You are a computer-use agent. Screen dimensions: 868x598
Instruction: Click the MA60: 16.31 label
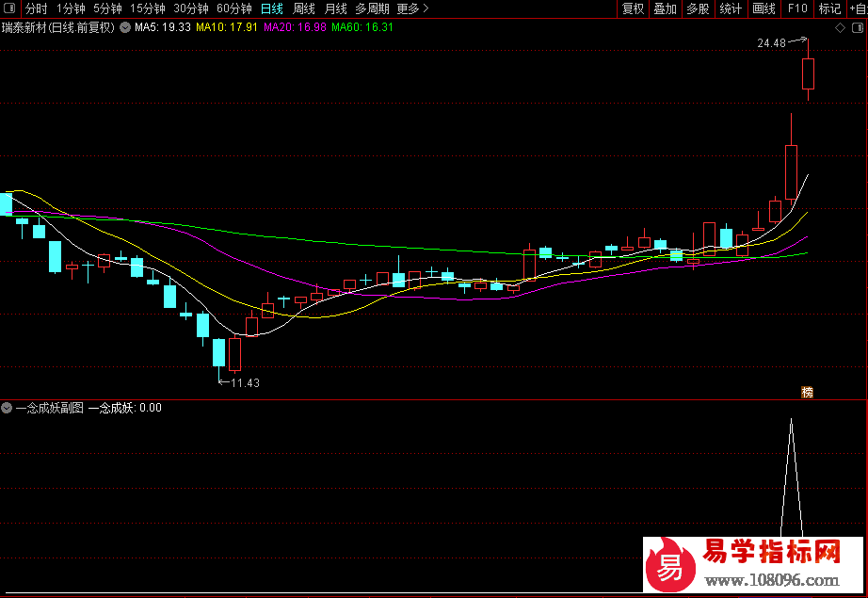362,27
